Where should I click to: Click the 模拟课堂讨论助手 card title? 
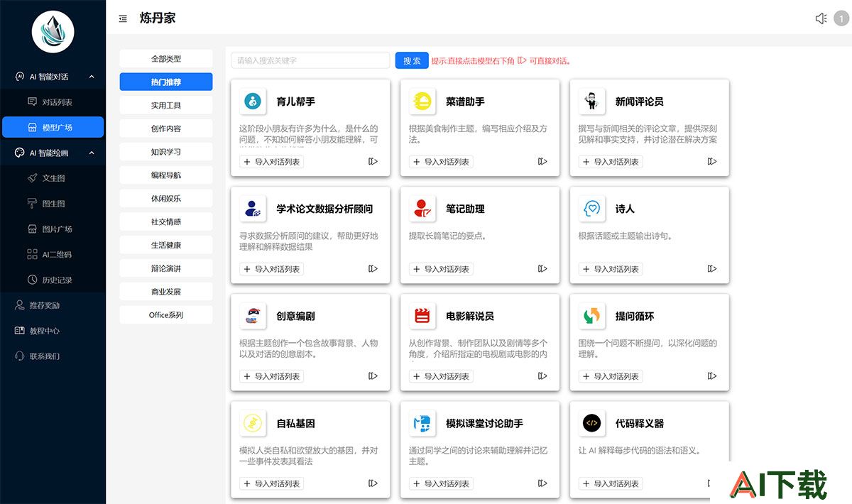pyautogui.click(x=484, y=424)
